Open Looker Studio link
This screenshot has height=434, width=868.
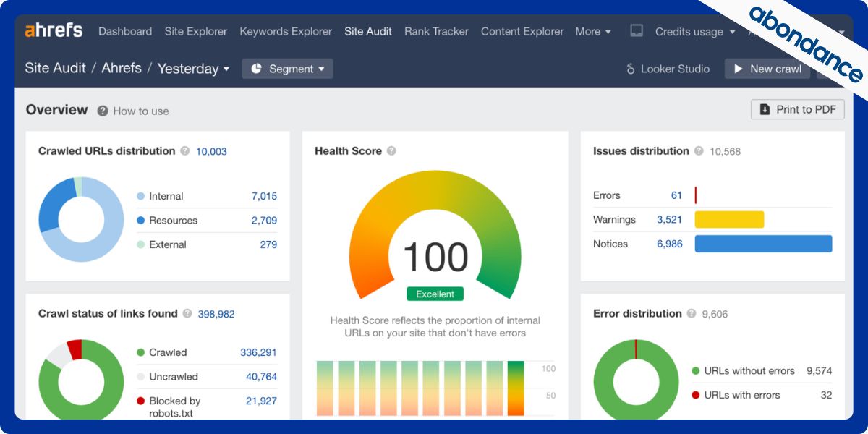[668, 69]
